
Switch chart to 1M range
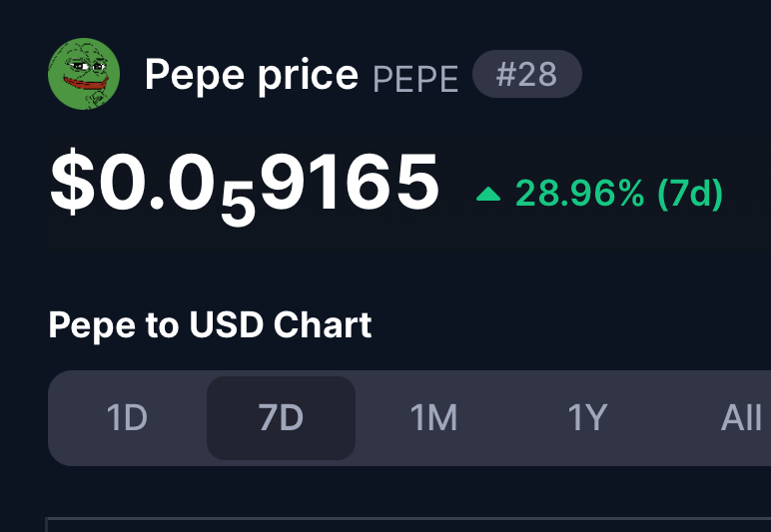coord(433,418)
